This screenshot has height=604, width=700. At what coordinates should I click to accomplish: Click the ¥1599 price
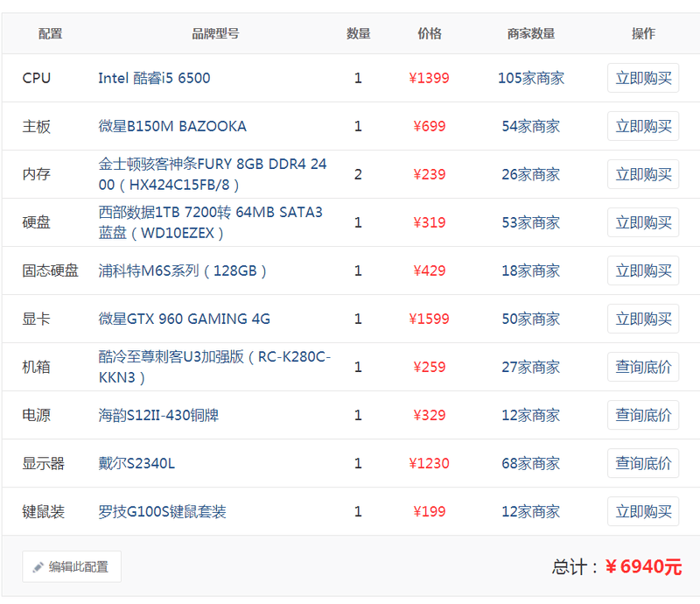(x=429, y=319)
